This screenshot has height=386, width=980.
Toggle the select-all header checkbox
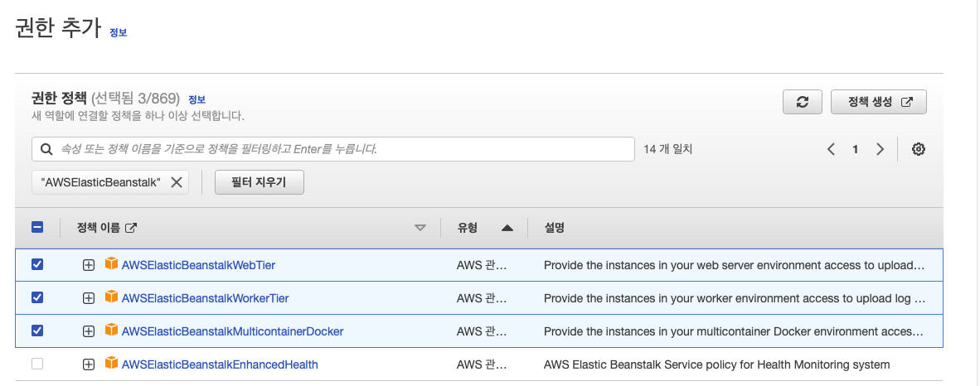(37, 228)
